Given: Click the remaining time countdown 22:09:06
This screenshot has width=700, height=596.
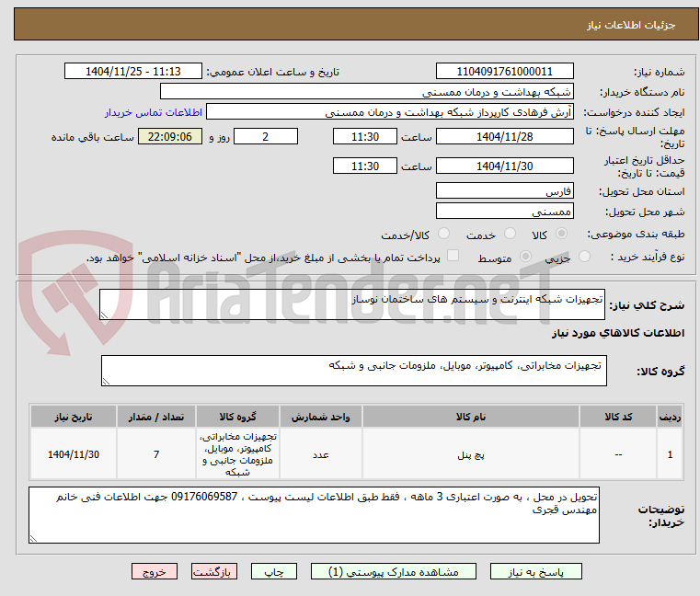Looking at the screenshot, I should pyautogui.click(x=170, y=137).
